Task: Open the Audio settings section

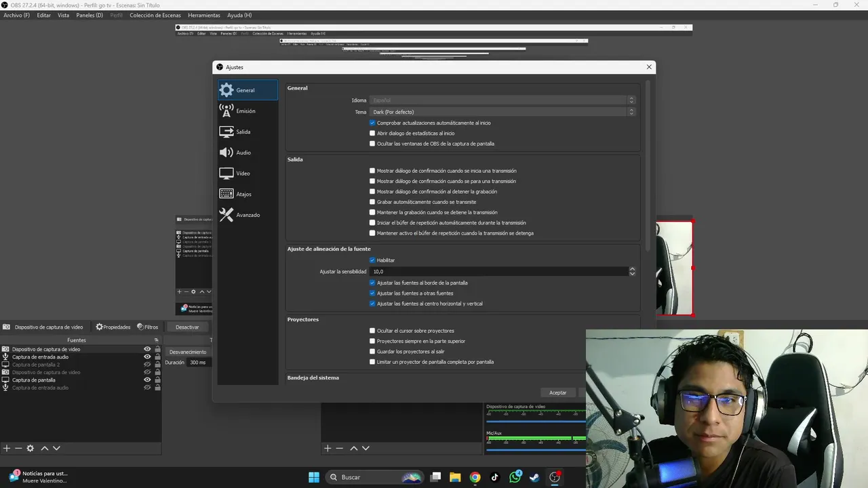Action: [x=248, y=152]
